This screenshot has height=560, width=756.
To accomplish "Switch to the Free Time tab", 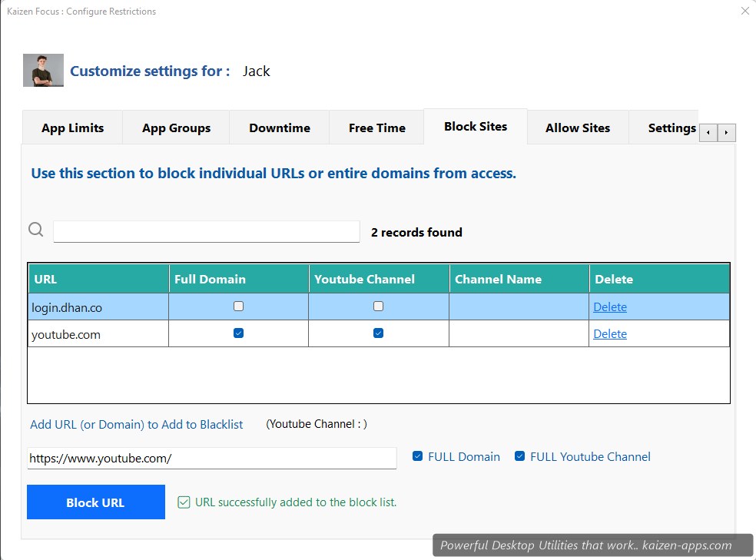I will (x=376, y=128).
